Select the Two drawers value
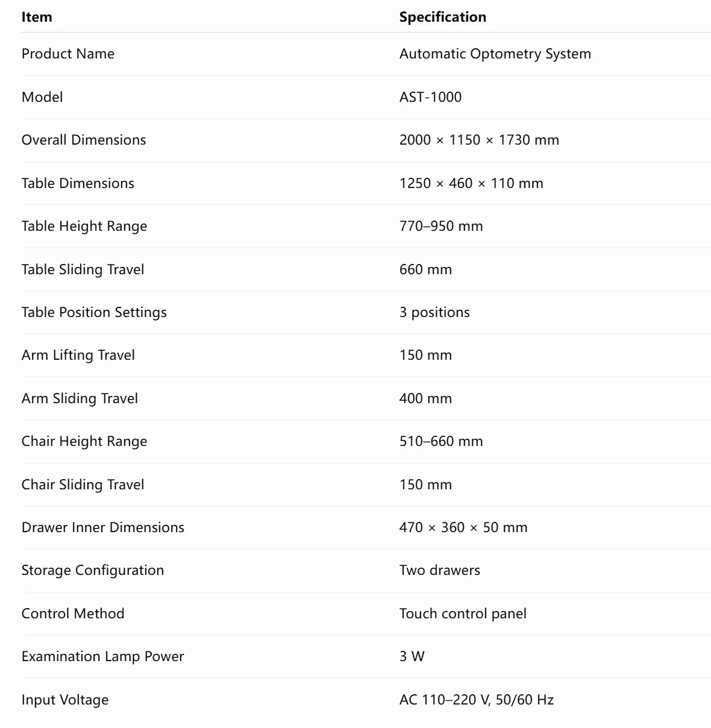 pos(440,570)
